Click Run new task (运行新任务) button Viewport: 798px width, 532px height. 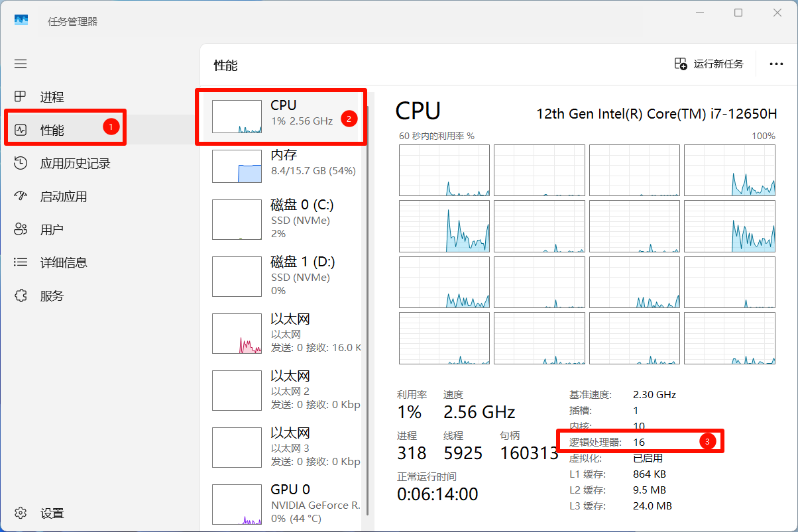pos(709,64)
